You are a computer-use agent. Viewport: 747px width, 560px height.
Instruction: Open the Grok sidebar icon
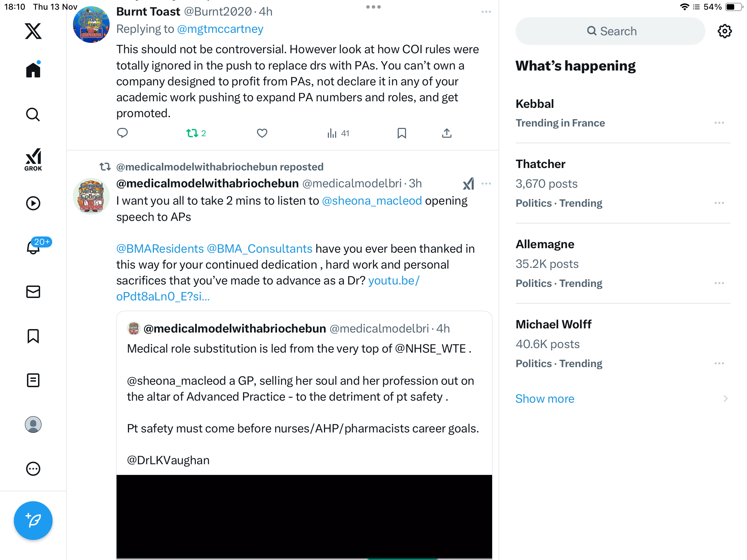(x=33, y=159)
